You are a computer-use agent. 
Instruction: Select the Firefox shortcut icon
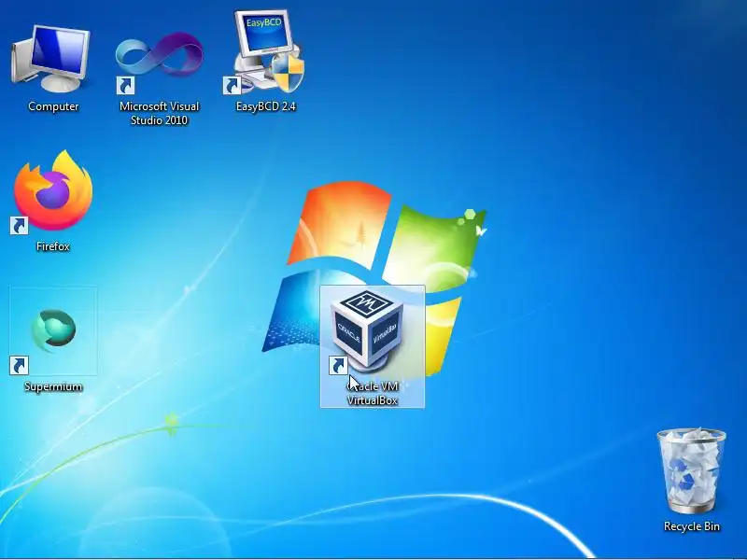point(52,192)
